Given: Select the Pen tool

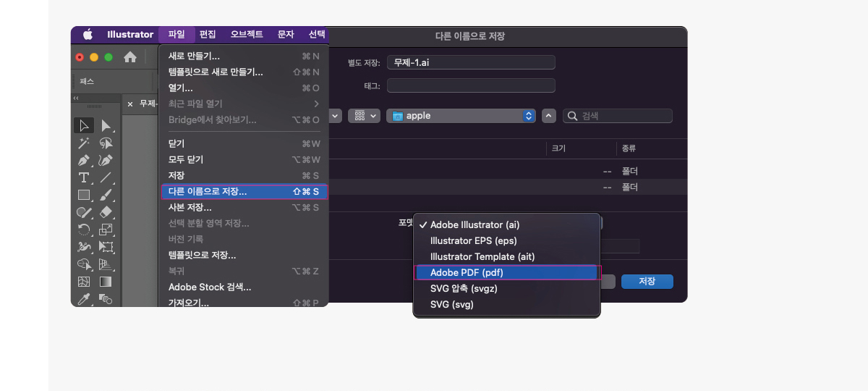Looking at the screenshot, I should [x=84, y=160].
